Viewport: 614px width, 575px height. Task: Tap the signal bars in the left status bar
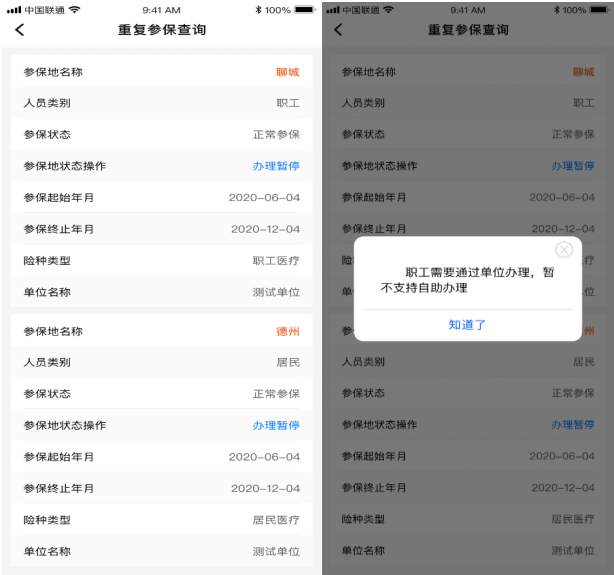(x=12, y=9)
